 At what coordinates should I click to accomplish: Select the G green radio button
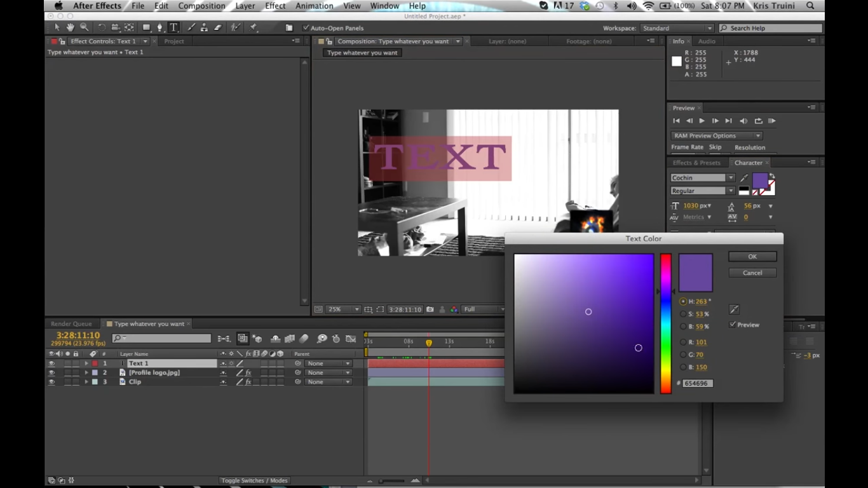tap(683, 355)
